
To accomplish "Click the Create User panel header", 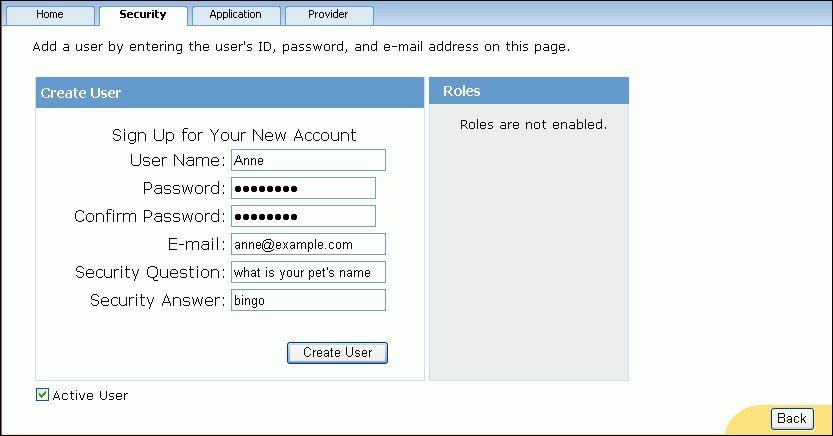I will pos(229,93).
